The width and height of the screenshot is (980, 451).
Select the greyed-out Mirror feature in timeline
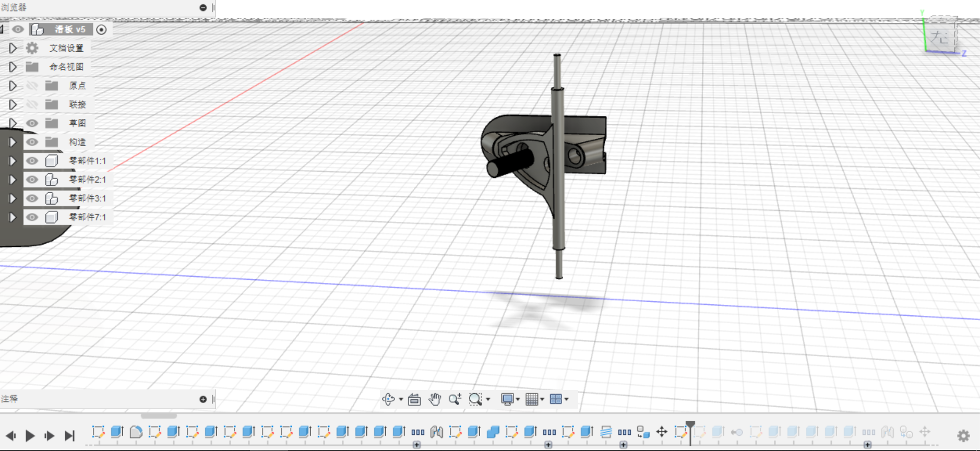(x=888, y=432)
